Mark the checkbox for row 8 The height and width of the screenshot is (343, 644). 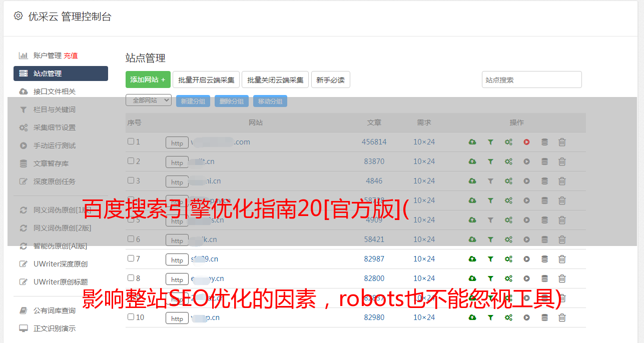131,278
